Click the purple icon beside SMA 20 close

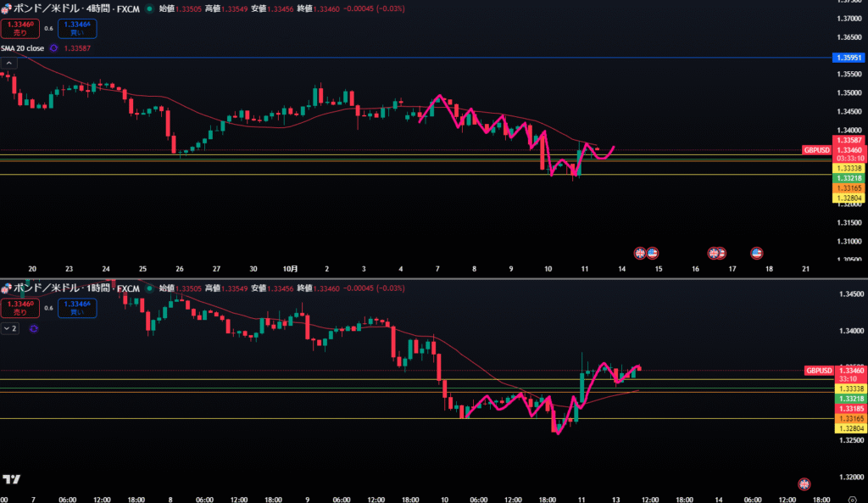pos(53,48)
